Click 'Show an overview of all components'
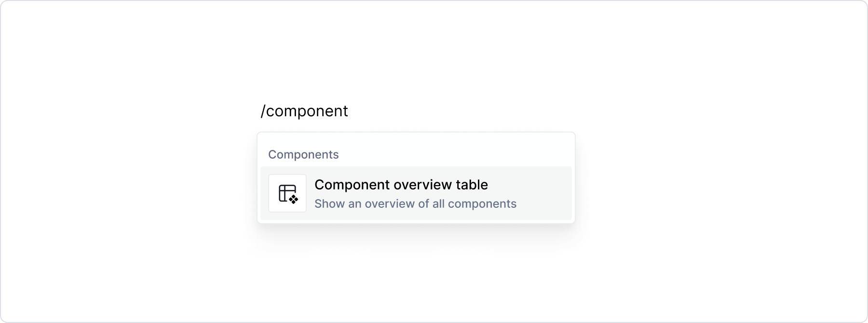This screenshot has width=868, height=323. click(415, 203)
